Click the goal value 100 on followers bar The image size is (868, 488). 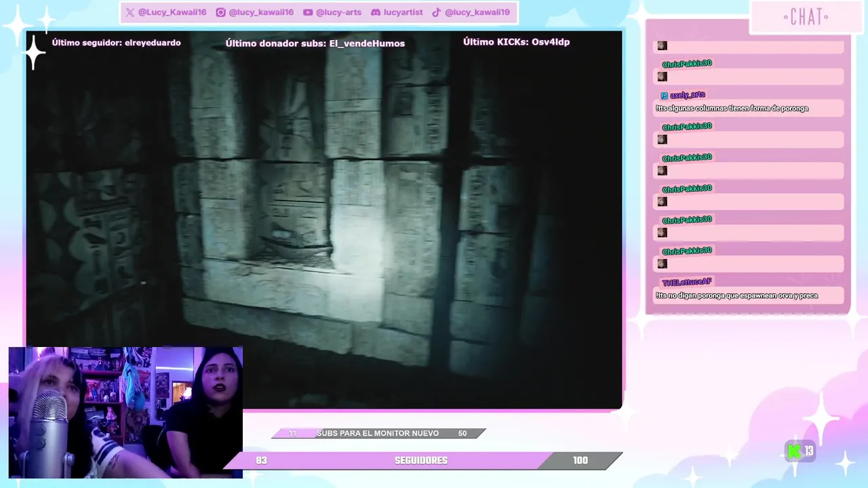[580, 460]
